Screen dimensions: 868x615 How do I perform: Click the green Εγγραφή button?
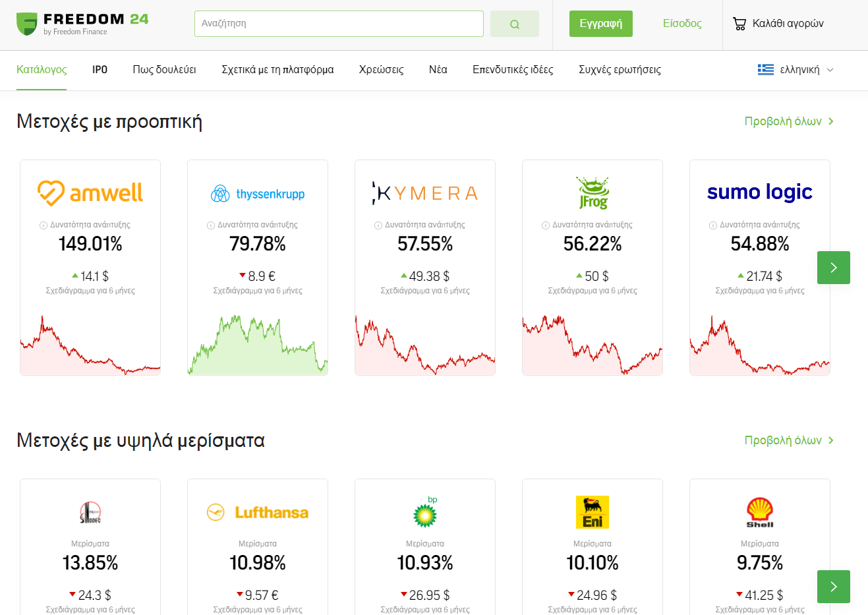tap(600, 24)
